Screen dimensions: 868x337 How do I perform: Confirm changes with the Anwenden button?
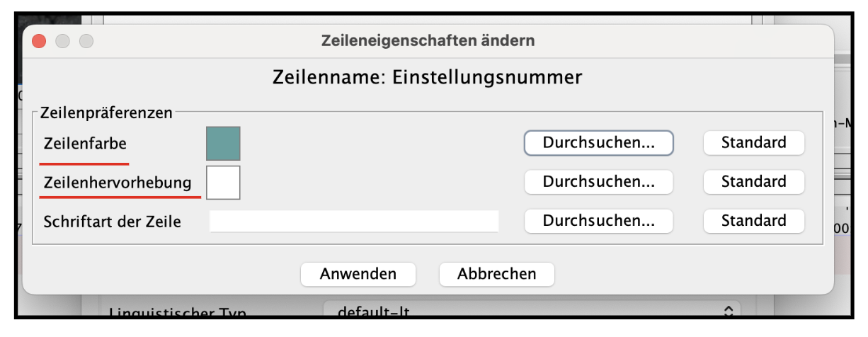(358, 274)
